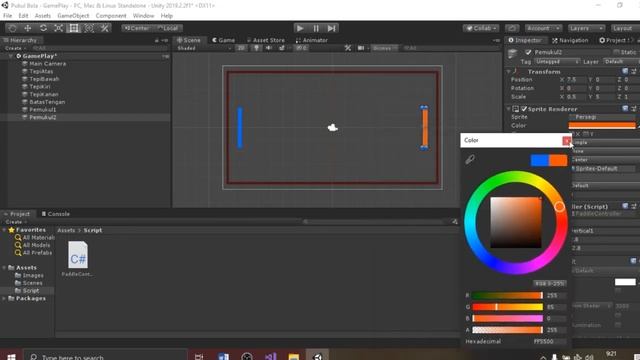Image resolution: width=640 pixels, height=360 pixels.
Task: Toggle Sprite Renderer enabled checkbox
Action: point(524,109)
